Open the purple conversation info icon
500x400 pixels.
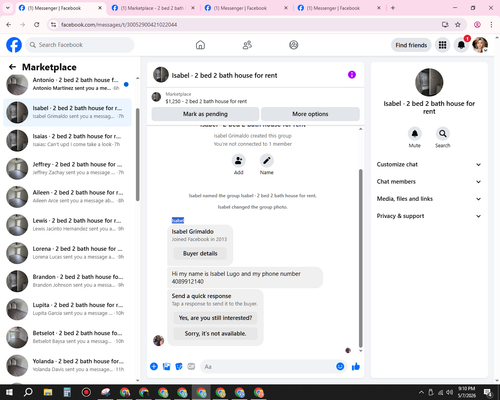[352, 75]
